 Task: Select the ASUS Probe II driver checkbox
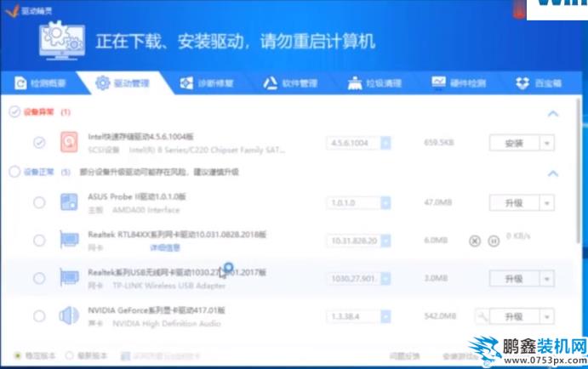[39, 202]
